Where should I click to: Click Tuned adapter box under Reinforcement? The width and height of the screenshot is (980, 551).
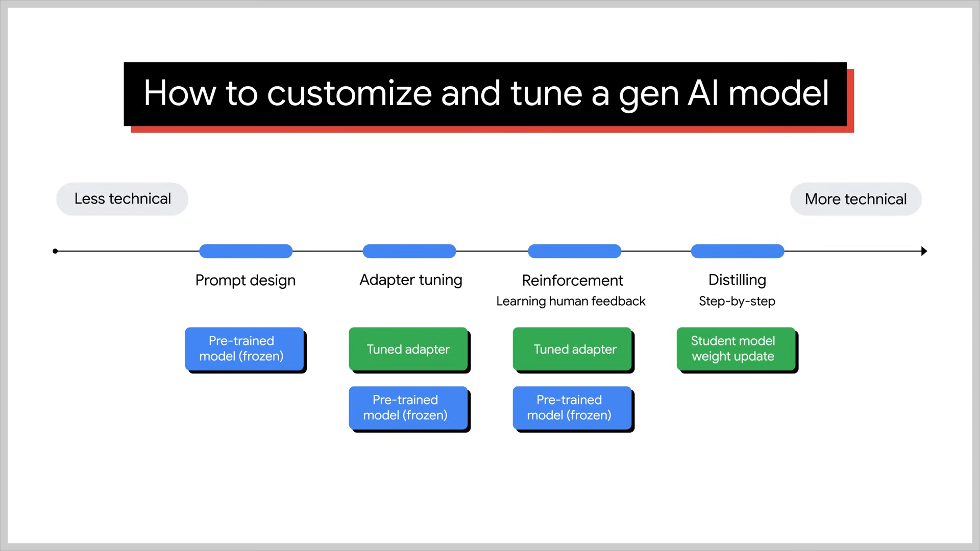572,349
